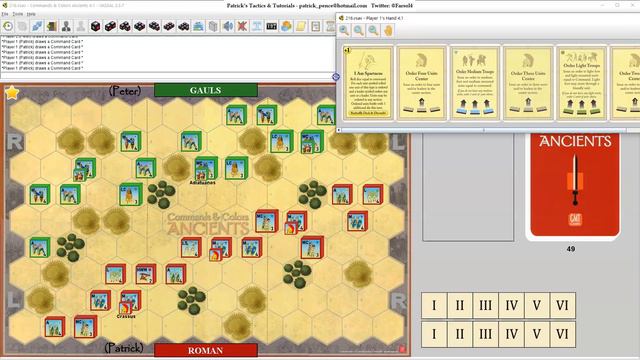Click the multicolored overlapping circles toolbar icon
Image resolution: width=640 pixels, height=360 pixels.
[287, 26]
